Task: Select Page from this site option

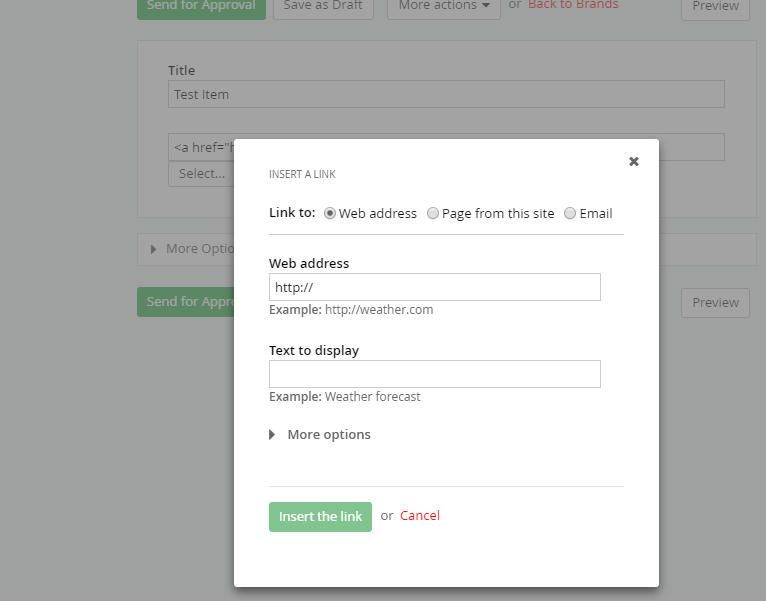Action: pyautogui.click(x=433, y=214)
